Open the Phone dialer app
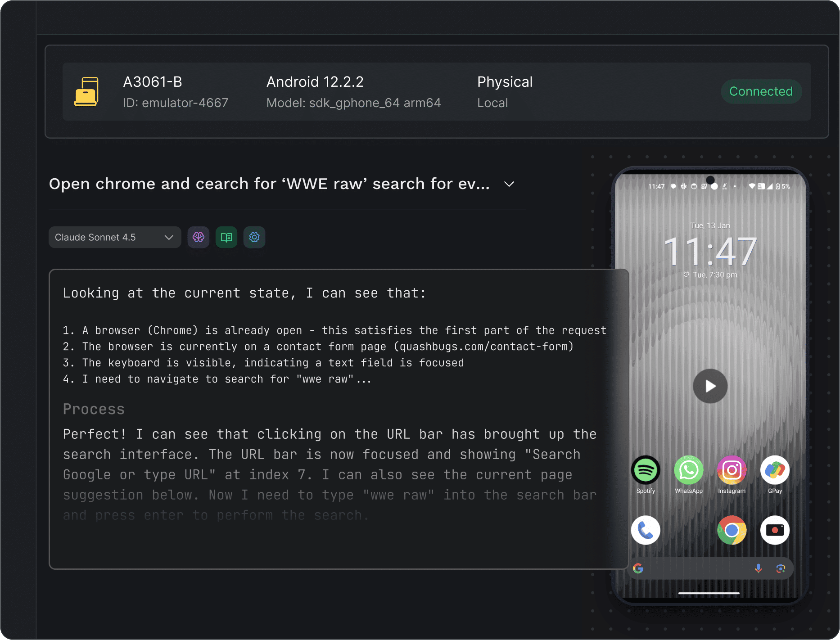 tap(646, 530)
